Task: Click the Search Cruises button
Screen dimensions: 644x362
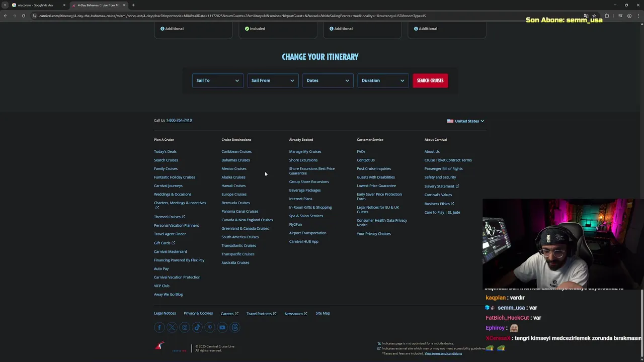Action: click(x=430, y=80)
